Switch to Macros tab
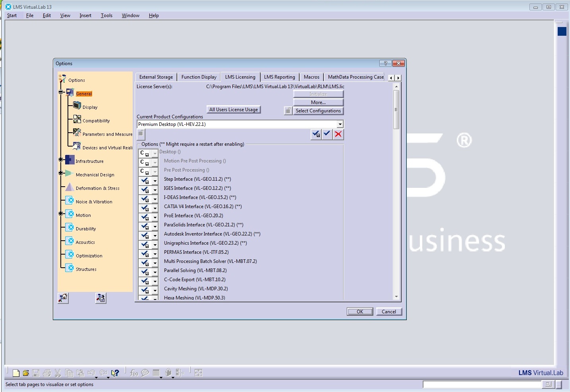Screen dimensions: 570x392 tap(311, 77)
